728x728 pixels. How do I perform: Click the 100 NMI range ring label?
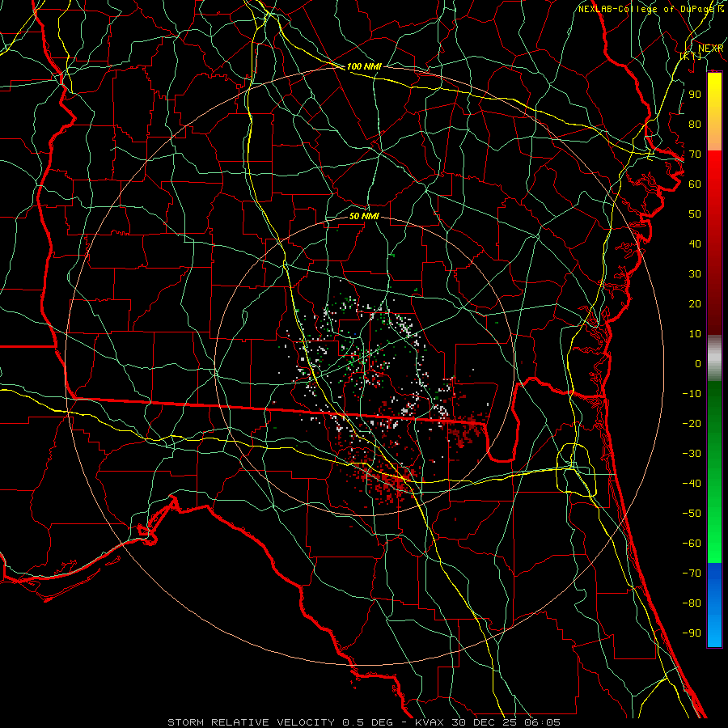point(364,66)
